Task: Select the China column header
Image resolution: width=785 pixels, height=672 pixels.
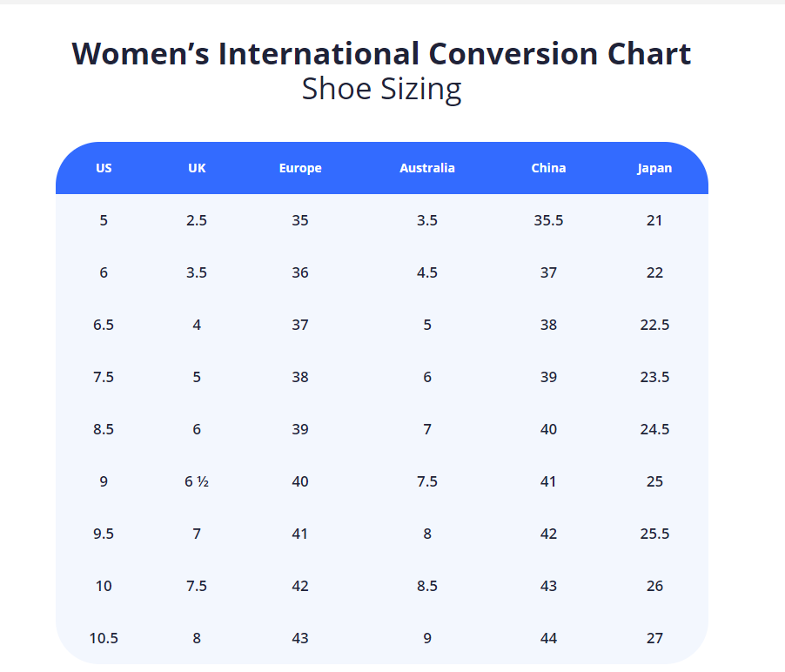Action: (548, 168)
